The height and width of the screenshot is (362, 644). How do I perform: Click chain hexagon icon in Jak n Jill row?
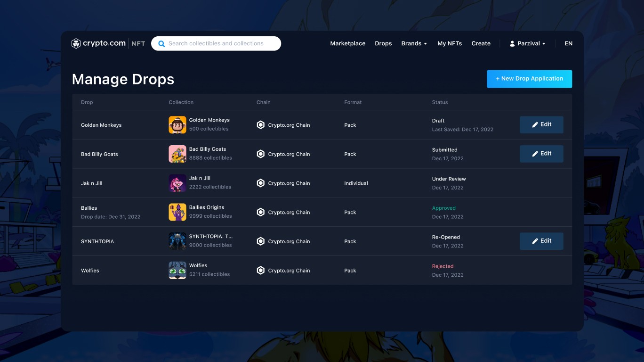(x=261, y=183)
